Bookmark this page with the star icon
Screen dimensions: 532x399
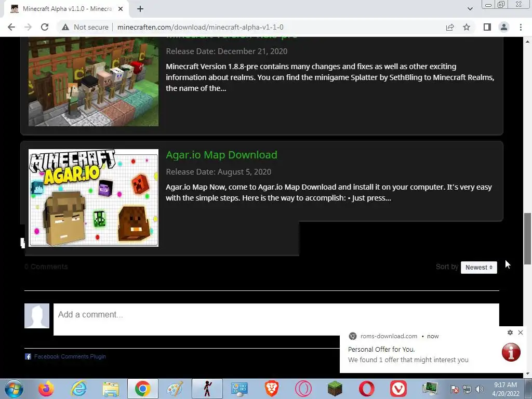click(467, 27)
